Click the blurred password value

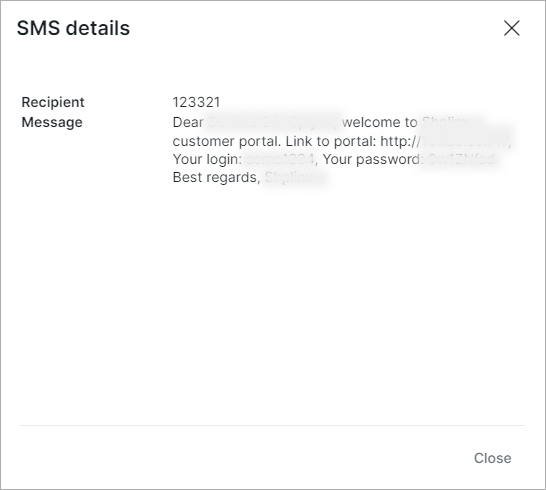[461, 159]
